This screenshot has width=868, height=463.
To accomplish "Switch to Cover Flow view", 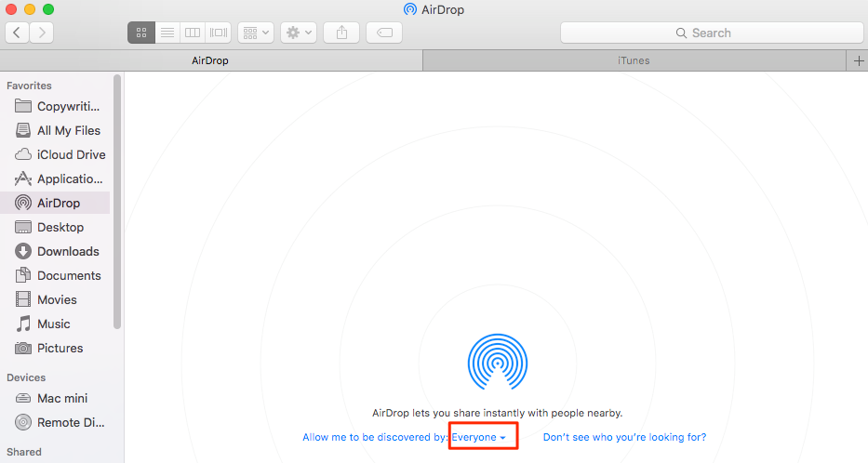I will pyautogui.click(x=218, y=33).
